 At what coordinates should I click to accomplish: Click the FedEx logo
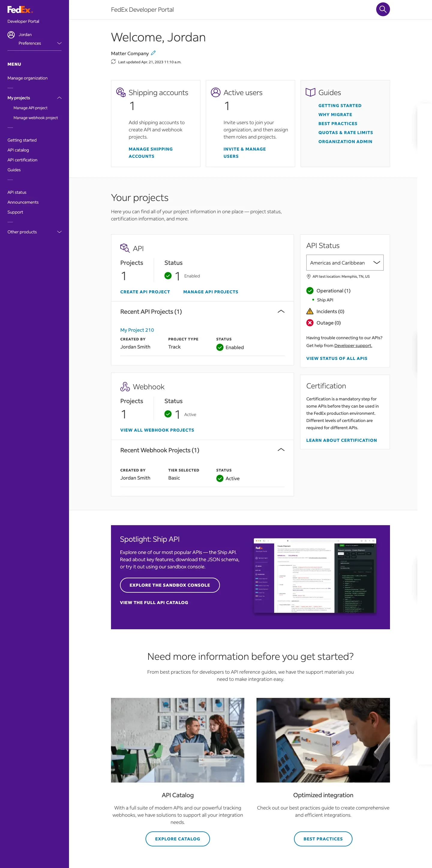[x=20, y=10]
